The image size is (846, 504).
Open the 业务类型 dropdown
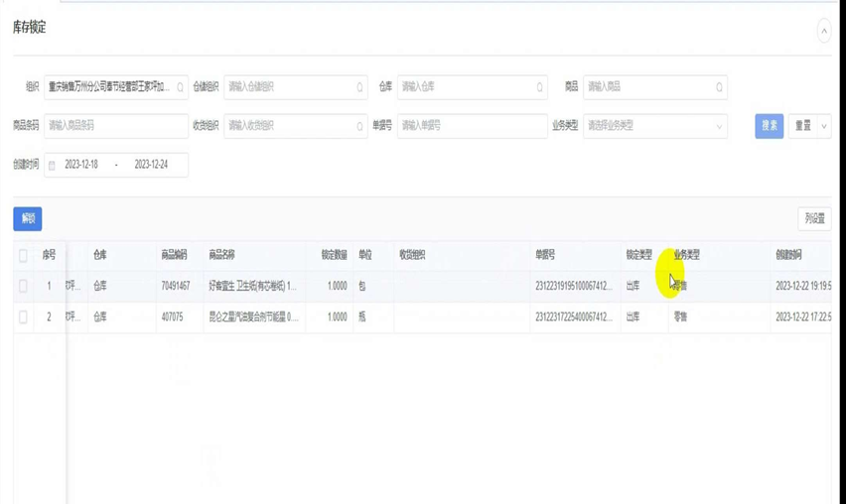(654, 126)
